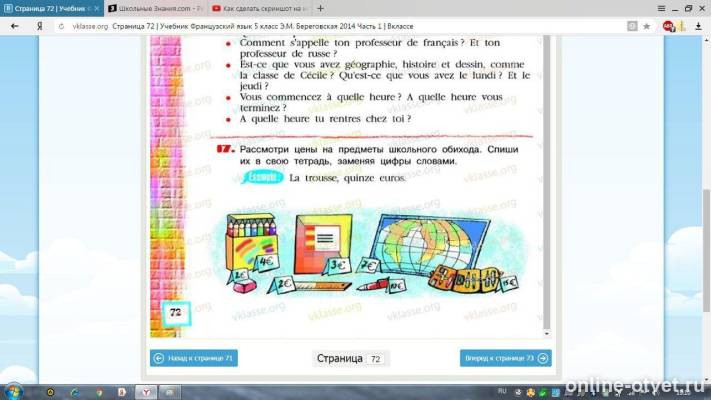Screen dimensions: 711x400
Task: Open a new tab with plus button
Action: tap(321, 8)
